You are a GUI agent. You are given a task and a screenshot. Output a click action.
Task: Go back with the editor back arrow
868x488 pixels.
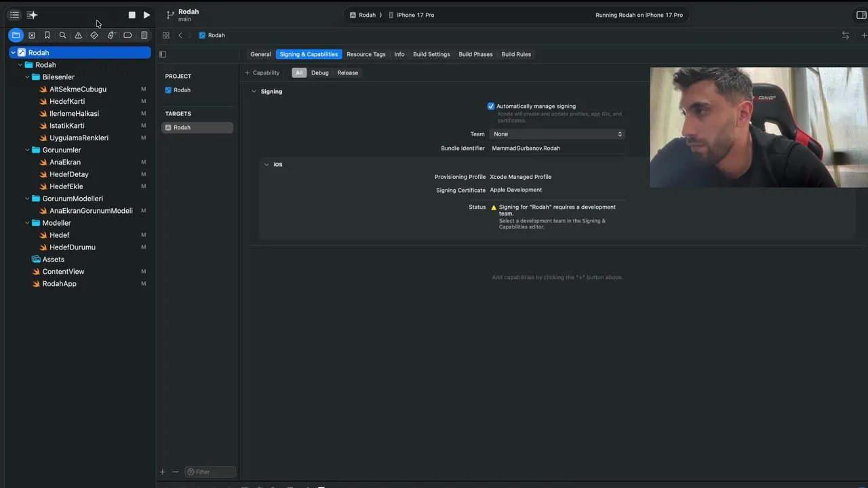click(180, 35)
